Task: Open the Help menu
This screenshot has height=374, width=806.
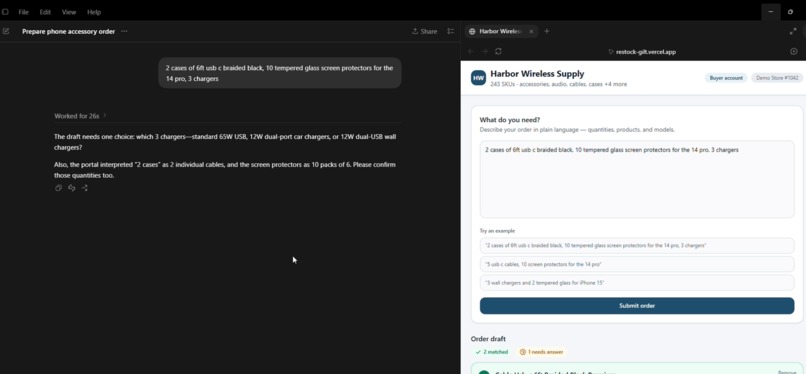Action: (94, 12)
